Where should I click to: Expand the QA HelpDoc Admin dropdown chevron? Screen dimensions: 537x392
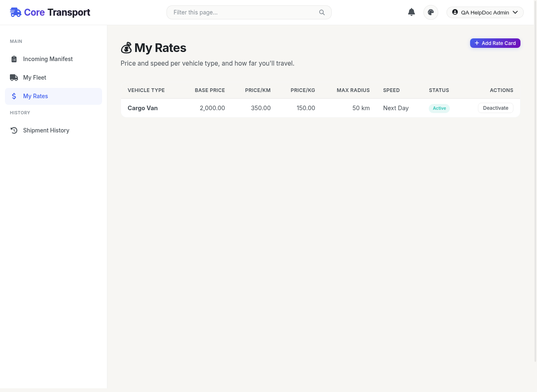(515, 12)
